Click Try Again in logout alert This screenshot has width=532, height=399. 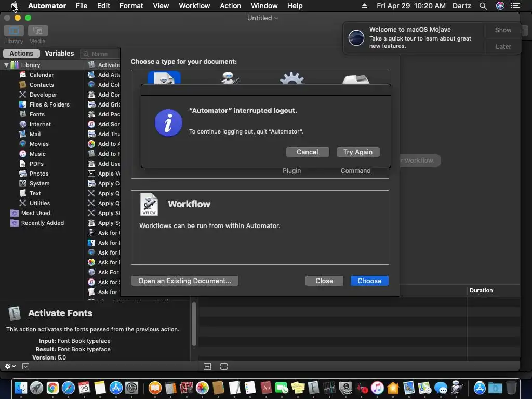pos(357,152)
